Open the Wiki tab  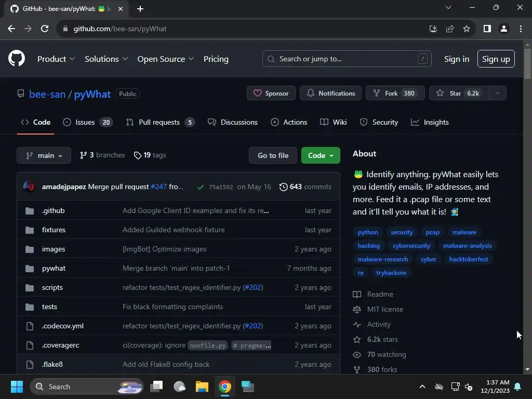coord(333,122)
